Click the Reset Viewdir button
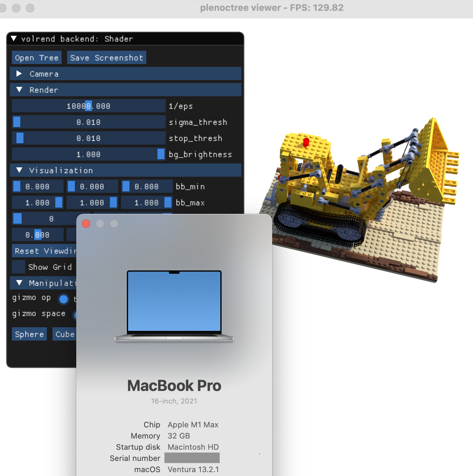 44,251
